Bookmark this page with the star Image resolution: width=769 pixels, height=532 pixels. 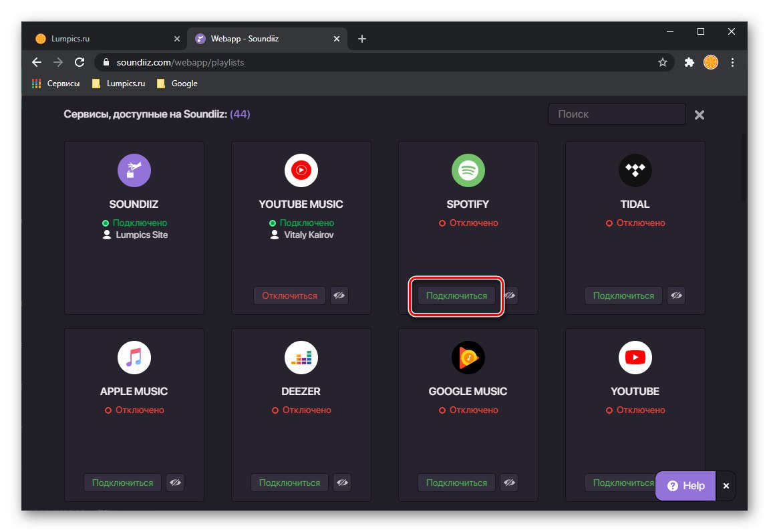663,62
